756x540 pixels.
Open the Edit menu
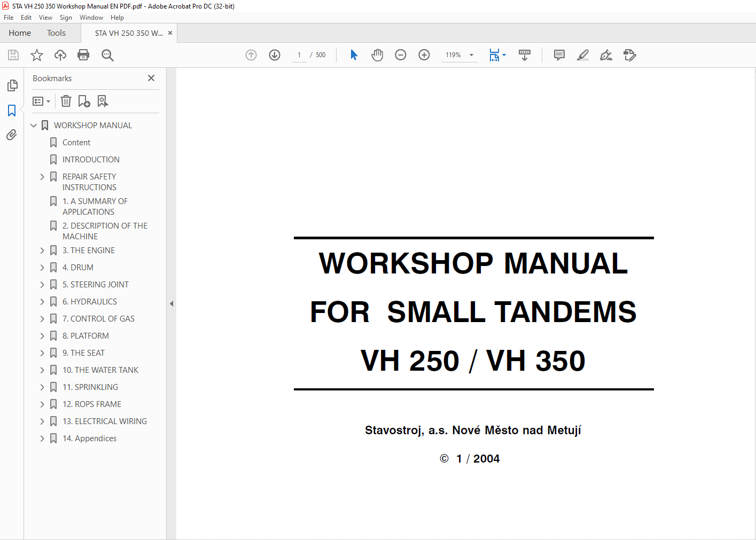[26, 18]
